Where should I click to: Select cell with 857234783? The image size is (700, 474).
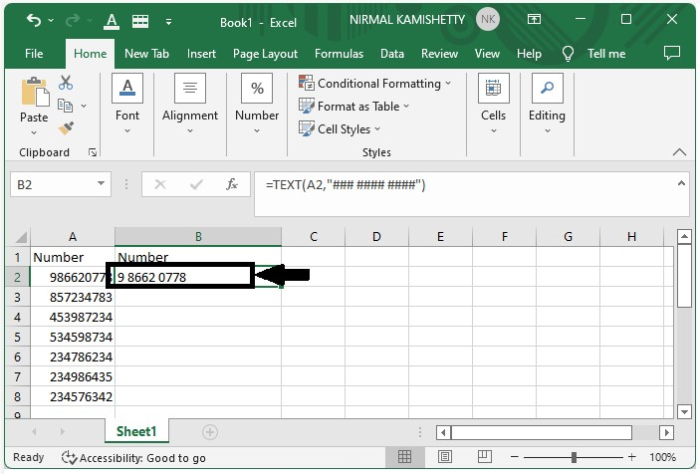pyautogui.click(x=72, y=297)
